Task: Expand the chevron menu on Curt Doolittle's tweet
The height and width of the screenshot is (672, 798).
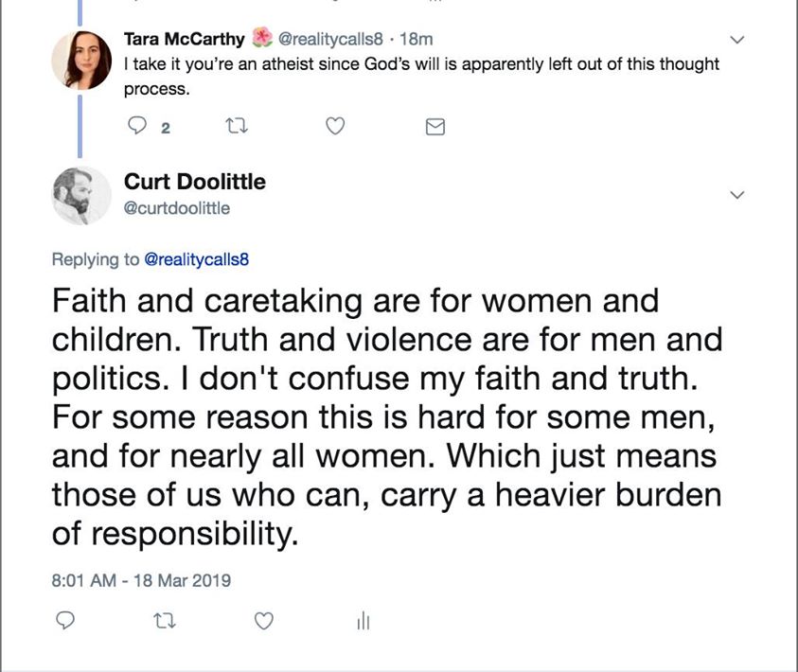Action: (x=738, y=195)
